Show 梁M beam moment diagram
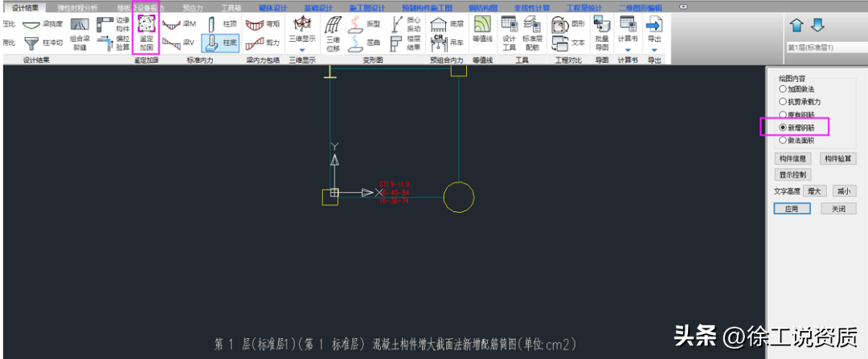Image resolution: width=868 pixels, height=359 pixels. [179, 24]
